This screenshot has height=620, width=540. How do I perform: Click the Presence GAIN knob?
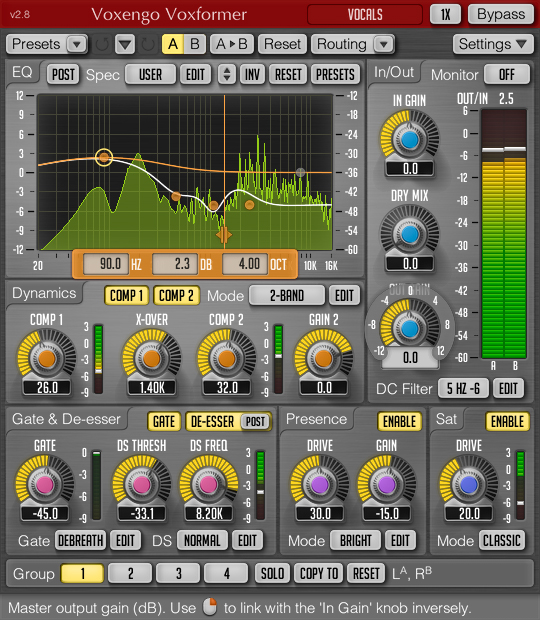(x=387, y=484)
